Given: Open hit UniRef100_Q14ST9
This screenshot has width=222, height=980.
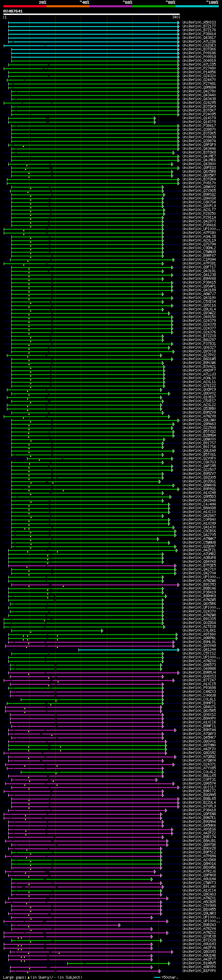Looking at the screenshot, I should pyautogui.click(x=199, y=118).
